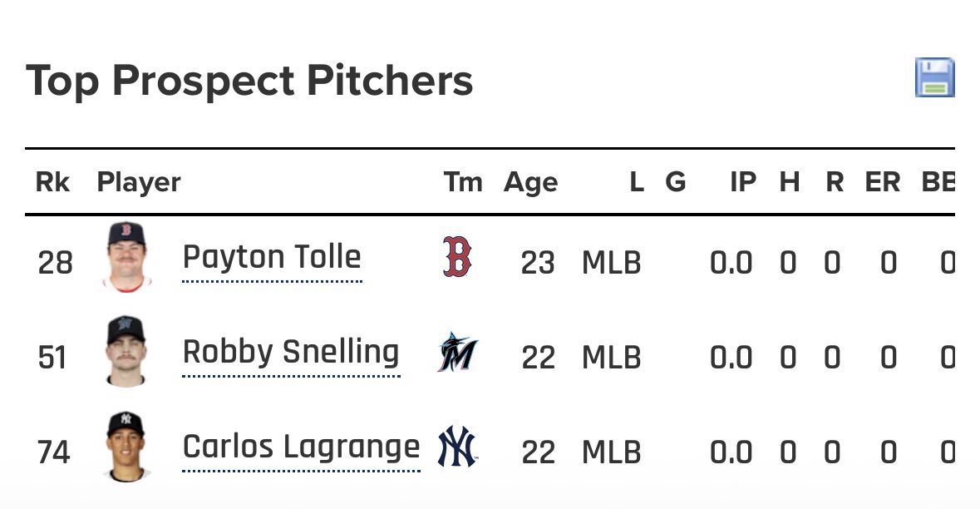Sort table by the H column header
Image resolution: width=980 pixels, height=509 pixels.
pyautogui.click(x=789, y=182)
